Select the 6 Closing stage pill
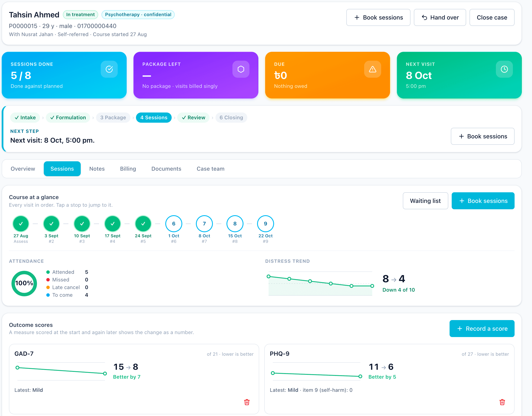Image resolution: width=532 pixels, height=416 pixels. click(x=231, y=117)
